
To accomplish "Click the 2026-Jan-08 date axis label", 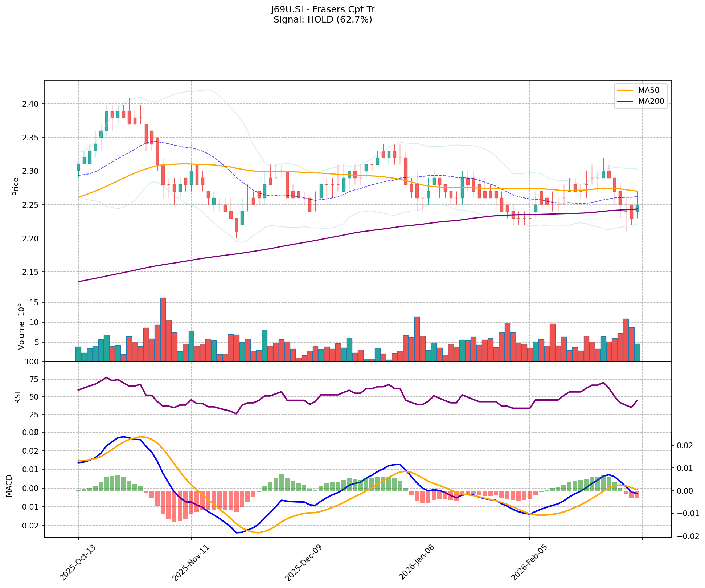I will point(416,562).
